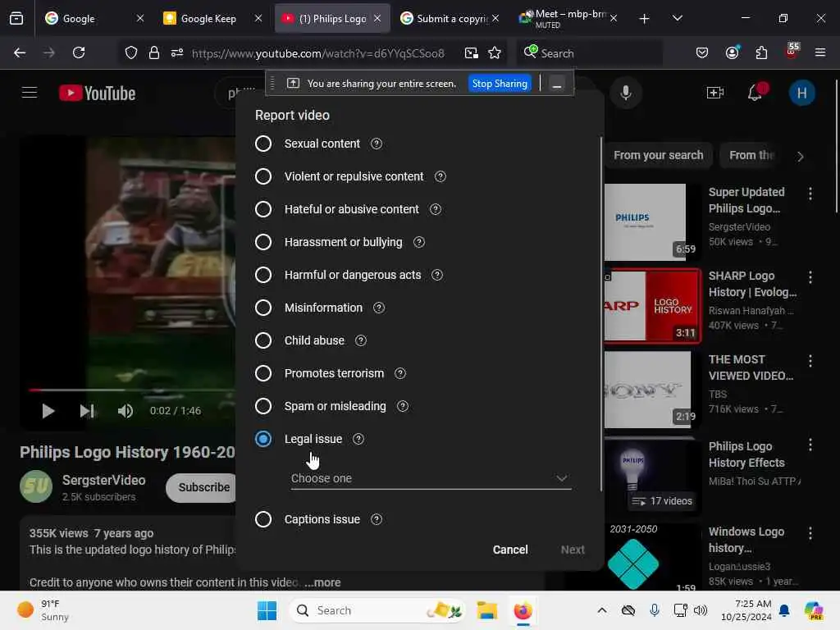Image resolution: width=840 pixels, height=630 pixels.
Task: Skip to the next video
Action: (x=87, y=411)
